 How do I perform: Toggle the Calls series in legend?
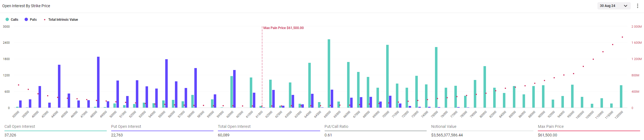click(x=12, y=20)
